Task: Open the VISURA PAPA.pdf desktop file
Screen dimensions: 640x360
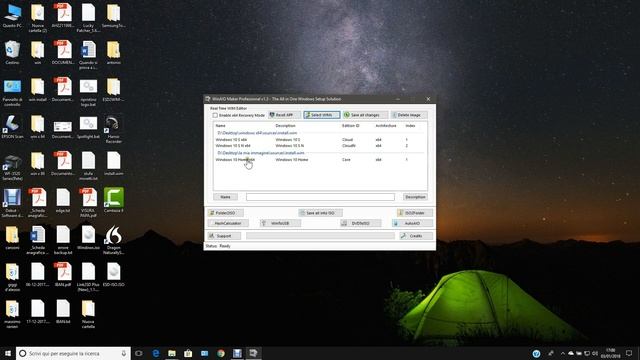Action: pyautogui.click(x=88, y=203)
